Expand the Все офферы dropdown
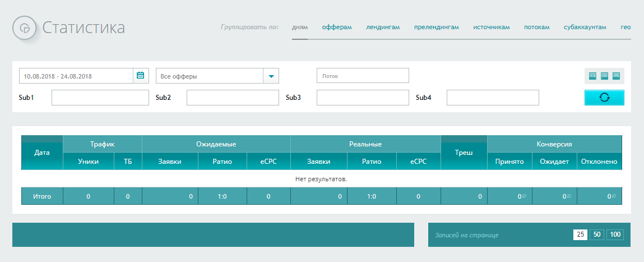This screenshot has height=262, width=644. (271, 76)
